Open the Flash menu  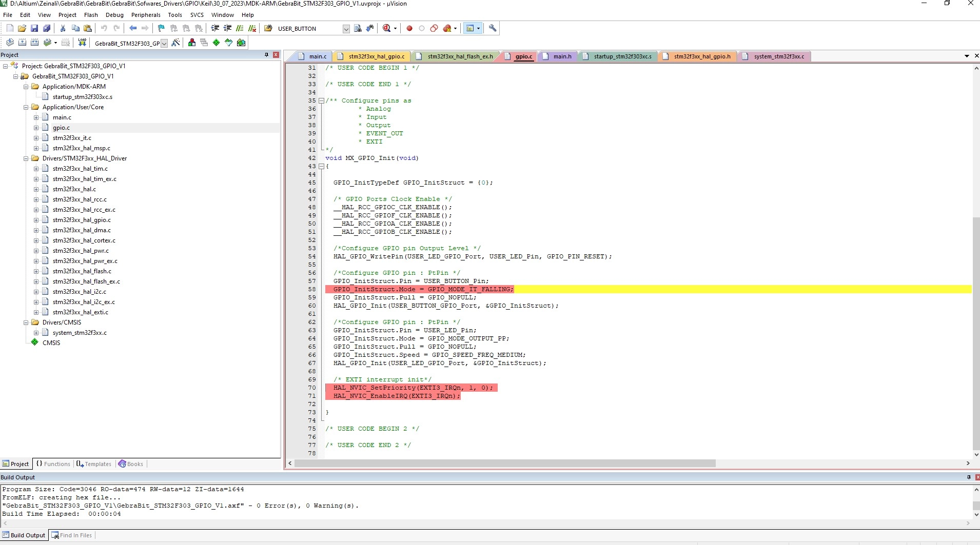pos(91,15)
